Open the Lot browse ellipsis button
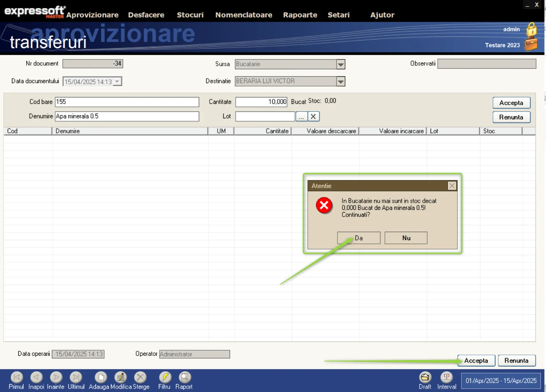 pyautogui.click(x=302, y=116)
